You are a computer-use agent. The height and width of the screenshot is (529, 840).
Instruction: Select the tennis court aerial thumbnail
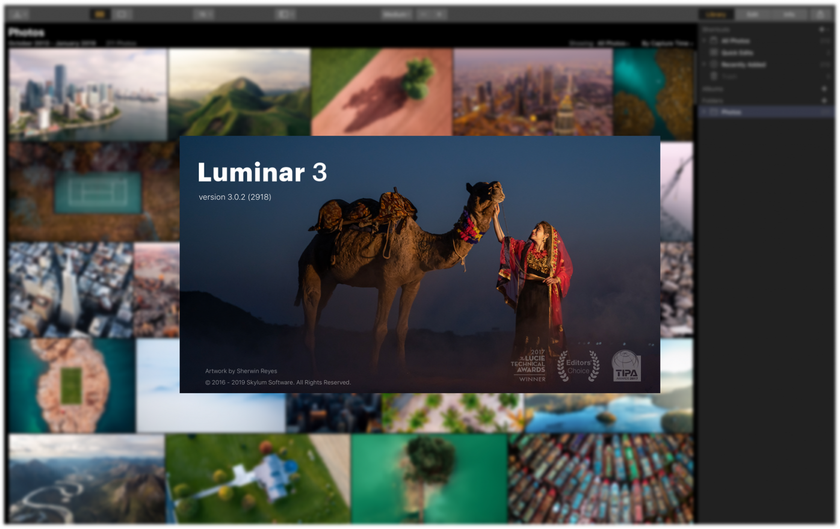point(94,191)
